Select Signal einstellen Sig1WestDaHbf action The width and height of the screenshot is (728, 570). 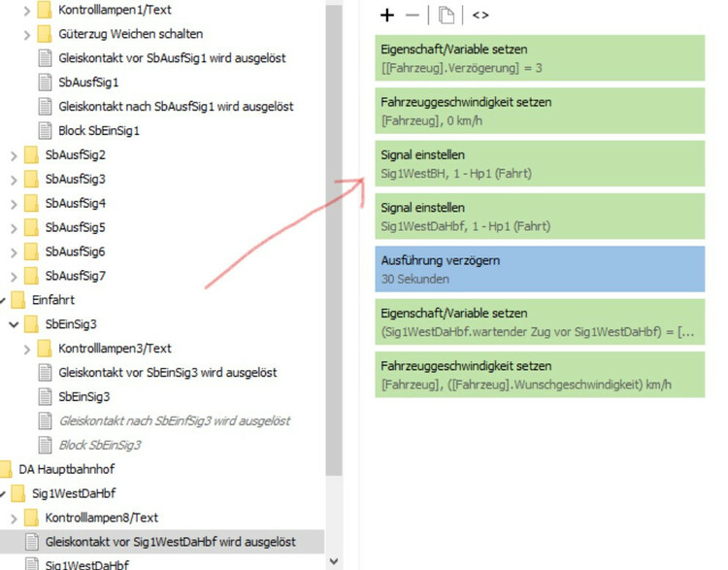pos(540,217)
